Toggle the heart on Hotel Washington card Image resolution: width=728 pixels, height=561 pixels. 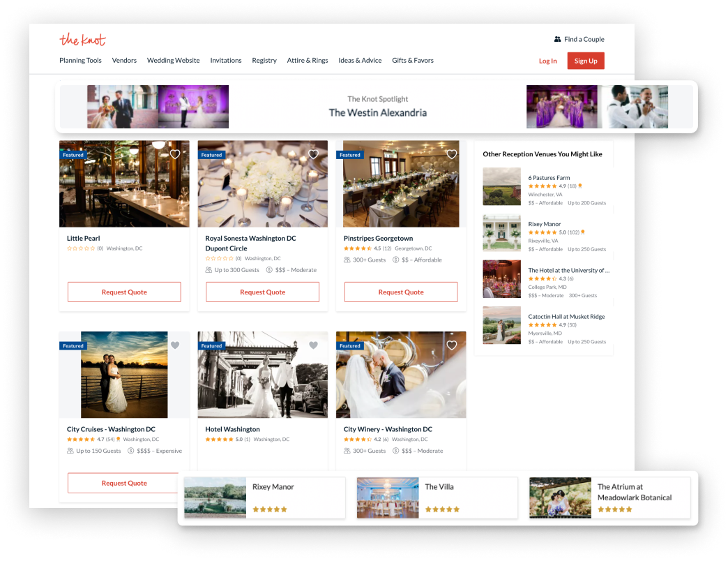tap(313, 345)
